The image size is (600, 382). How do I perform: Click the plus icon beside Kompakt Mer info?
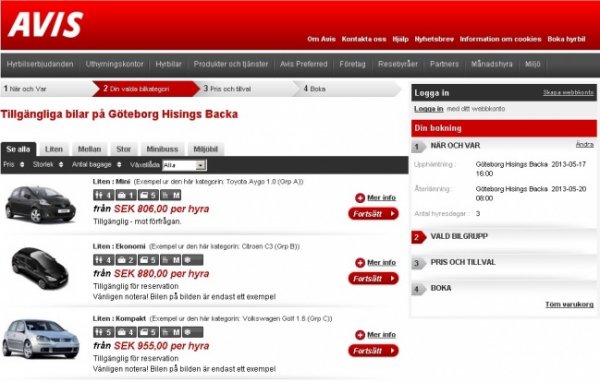point(360,335)
